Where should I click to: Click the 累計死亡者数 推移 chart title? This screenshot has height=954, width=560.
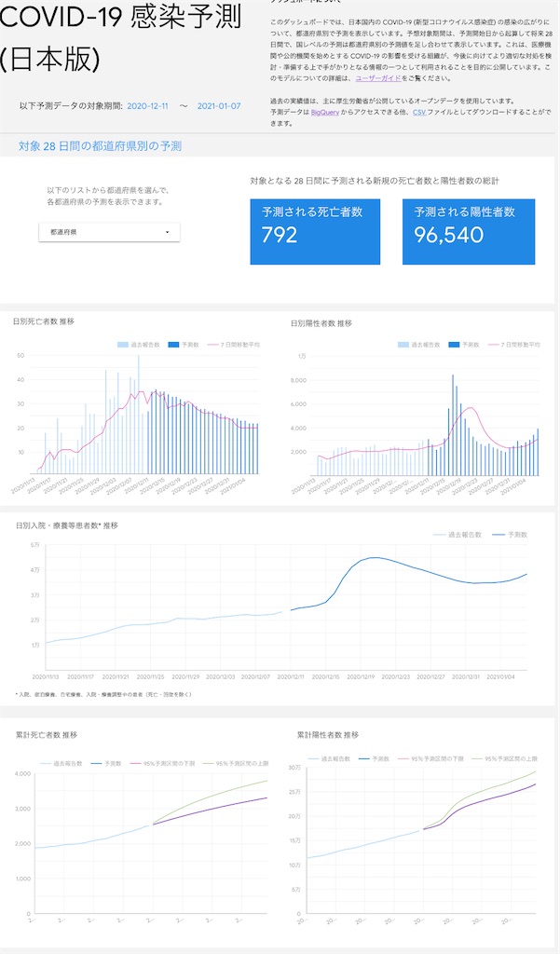(x=47, y=735)
